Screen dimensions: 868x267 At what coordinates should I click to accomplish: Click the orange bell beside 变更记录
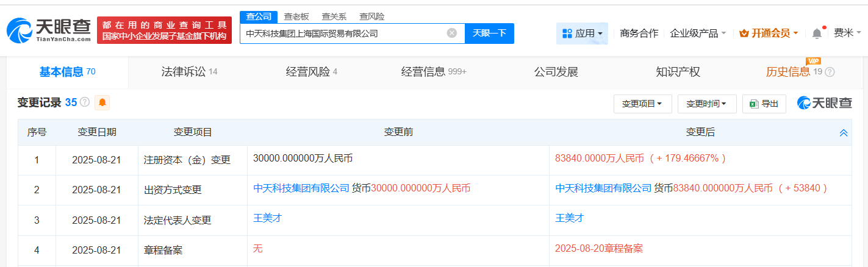[x=102, y=102]
